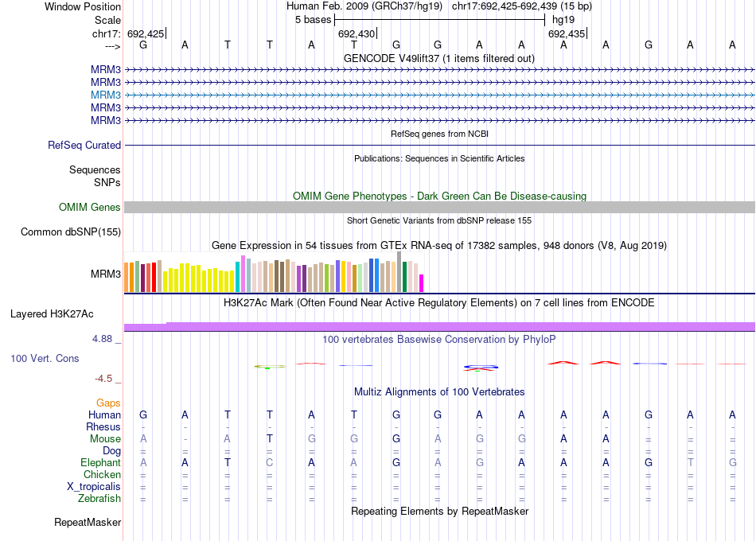Click Human Feb. 2009 (GRCh37/hg19) assembly text

(x=364, y=6)
